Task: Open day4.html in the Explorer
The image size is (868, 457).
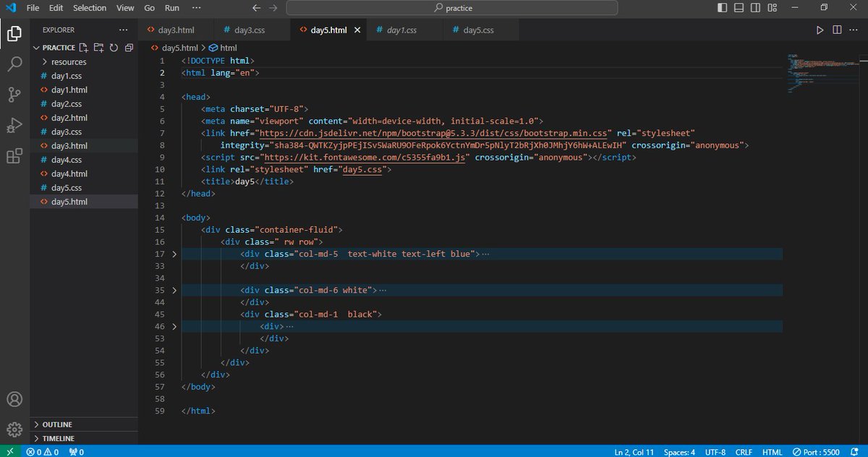Action: click(x=69, y=174)
